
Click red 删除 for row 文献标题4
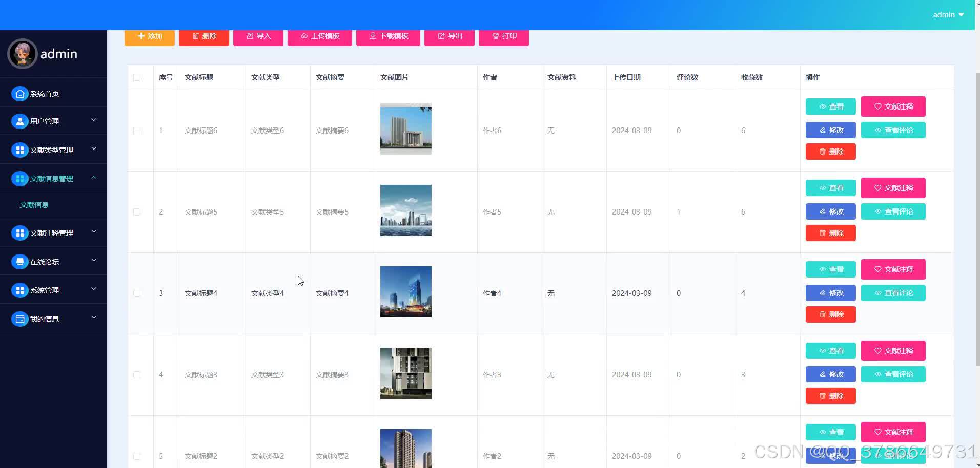click(831, 314)
